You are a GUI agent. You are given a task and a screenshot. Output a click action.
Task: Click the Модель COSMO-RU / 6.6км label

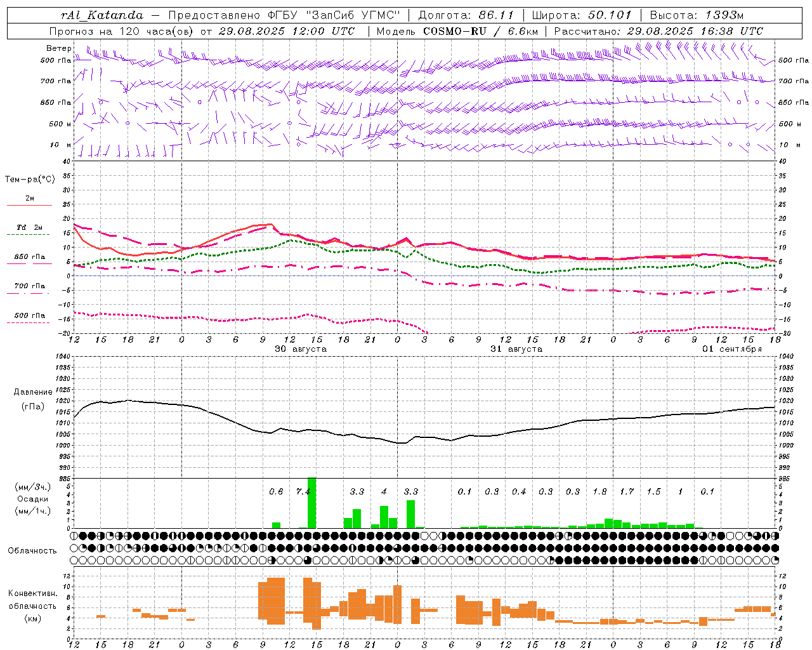coord(457,31)
